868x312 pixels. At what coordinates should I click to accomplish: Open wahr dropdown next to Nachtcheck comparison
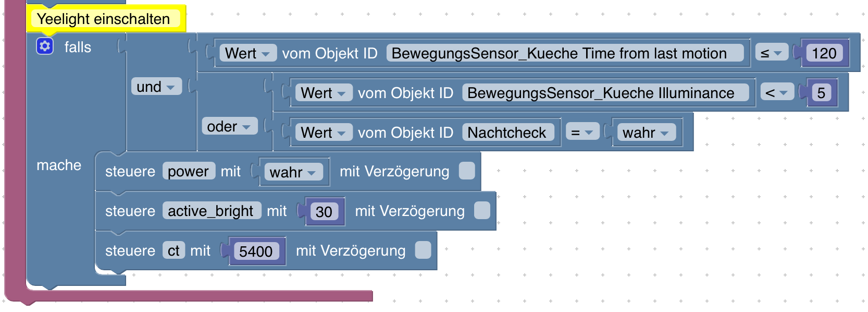click(646, 133)
